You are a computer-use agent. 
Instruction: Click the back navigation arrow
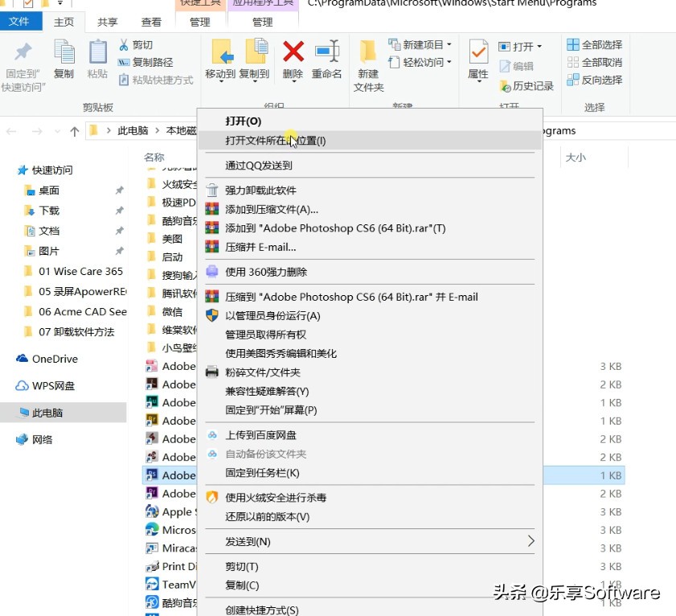click(11, 130)
